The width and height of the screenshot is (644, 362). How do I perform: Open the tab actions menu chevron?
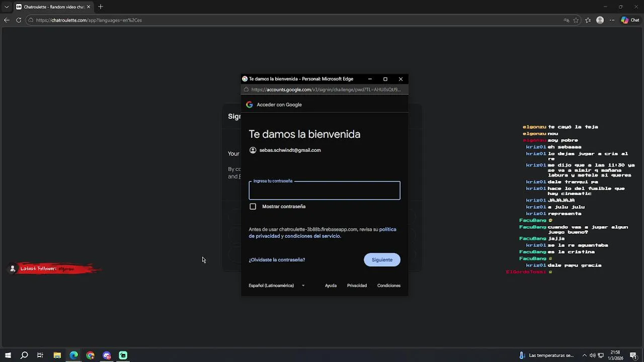pos(7,7)
